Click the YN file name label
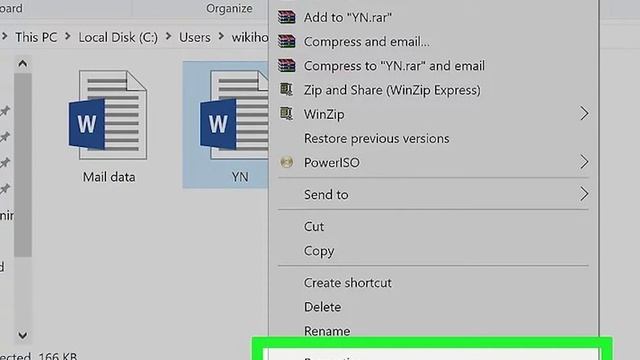The image size is (640, 360). click(240, 177)
